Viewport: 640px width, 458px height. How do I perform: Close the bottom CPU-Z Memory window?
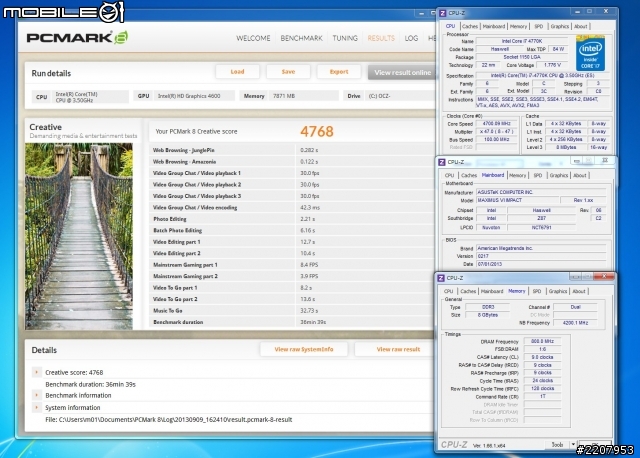[604, 277]
